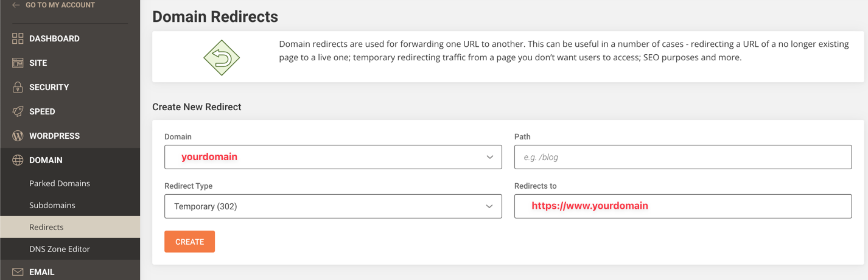Click the Email envelope icon
This screenshot has width=868, height=280.
point(18,272)
